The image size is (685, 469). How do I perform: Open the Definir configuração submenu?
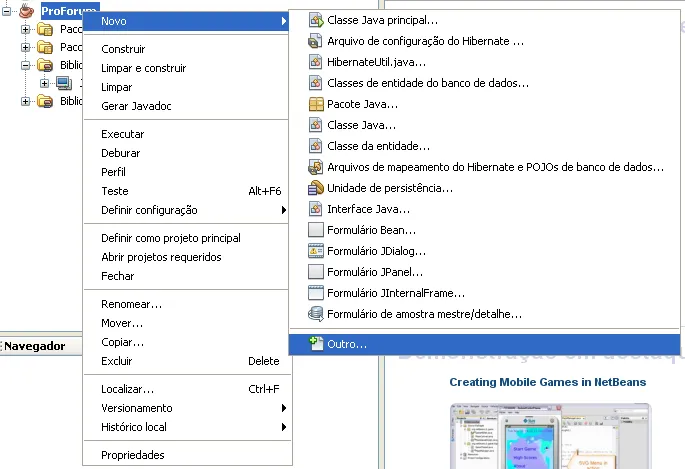tap(188, 210)
